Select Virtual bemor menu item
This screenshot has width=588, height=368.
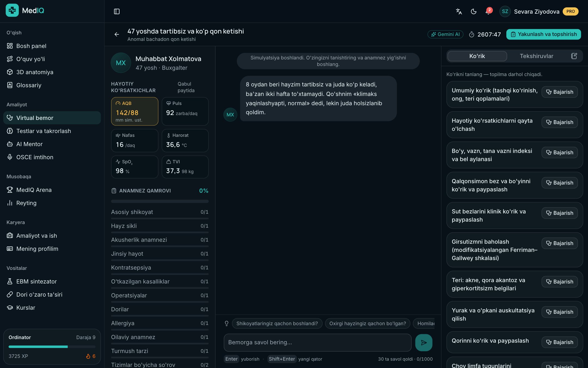tap(52, 118)
